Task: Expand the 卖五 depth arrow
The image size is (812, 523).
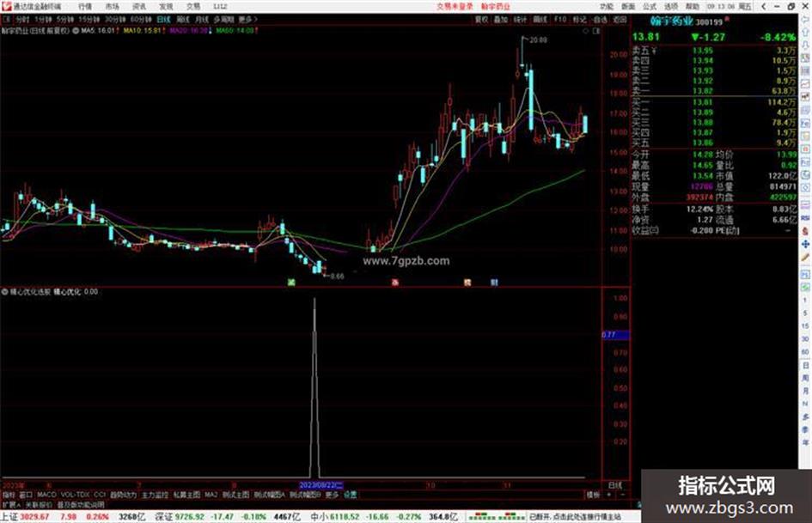Action: tap(654, 51)
